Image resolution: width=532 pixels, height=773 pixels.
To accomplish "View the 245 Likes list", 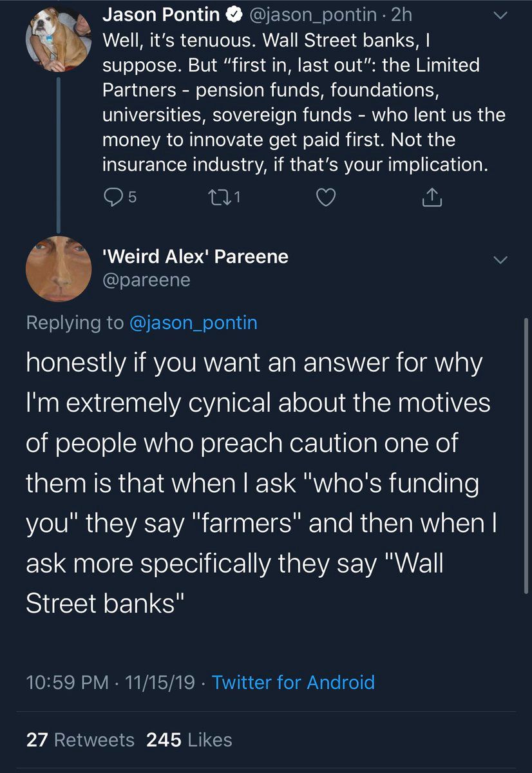I will (189, 740).
